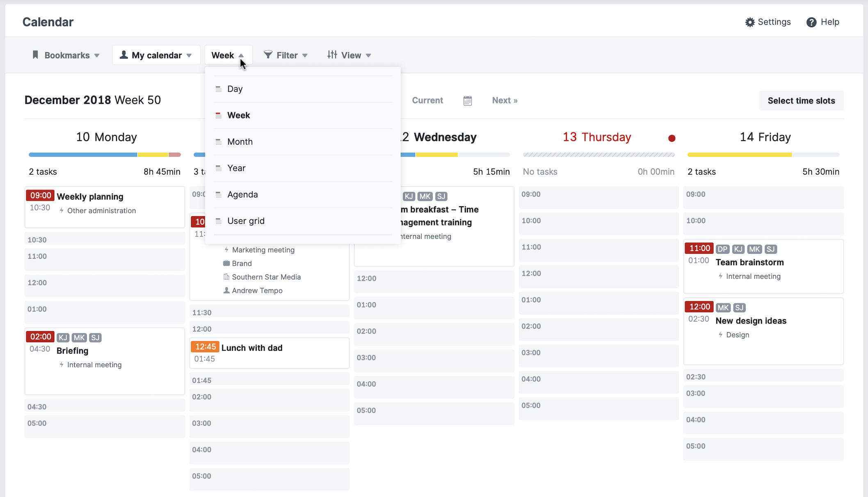The width and height of the screenshot is (868, 497).
Task: Switch to User grid view
Action: click(x=303, y=221)
